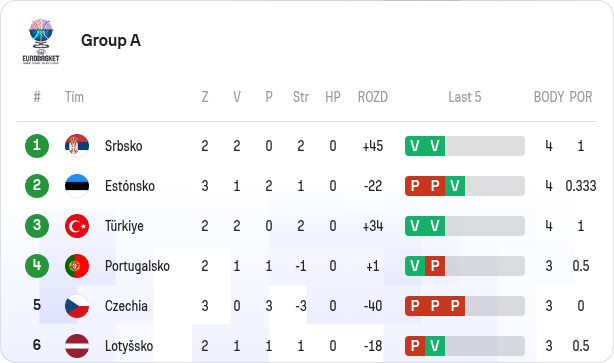This screenshot has height=363, width=614.
Task: Open Srbsko team via its flag icon
Action: tap(77, 146)
